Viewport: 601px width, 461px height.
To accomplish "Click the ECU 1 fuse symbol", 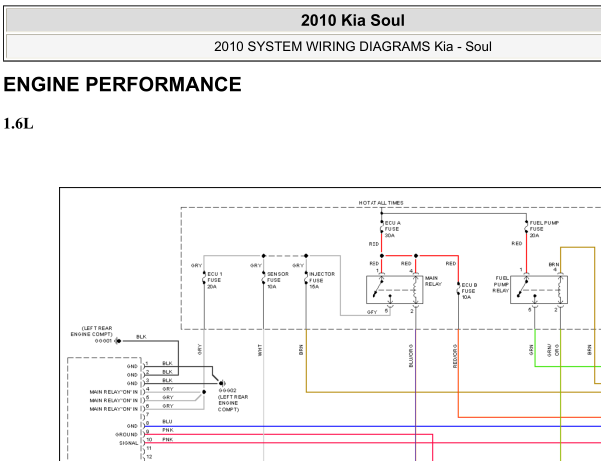I will (x=204, y=280).
